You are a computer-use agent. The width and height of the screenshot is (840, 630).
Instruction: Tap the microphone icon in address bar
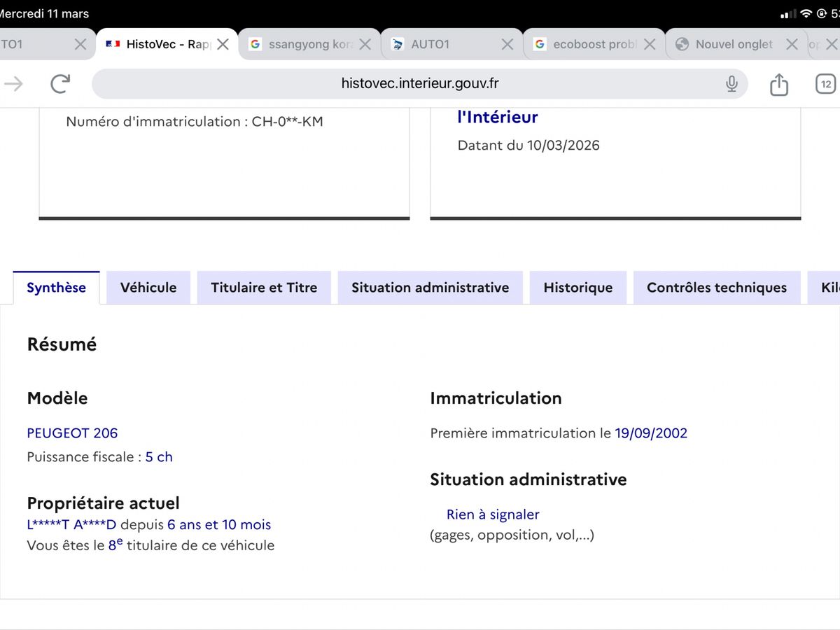pyautogui.click(x=731, y=84)
